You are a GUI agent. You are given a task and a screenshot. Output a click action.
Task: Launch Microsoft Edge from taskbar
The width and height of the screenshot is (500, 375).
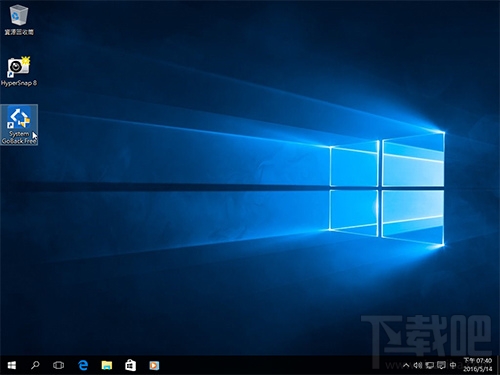point(83,366)
